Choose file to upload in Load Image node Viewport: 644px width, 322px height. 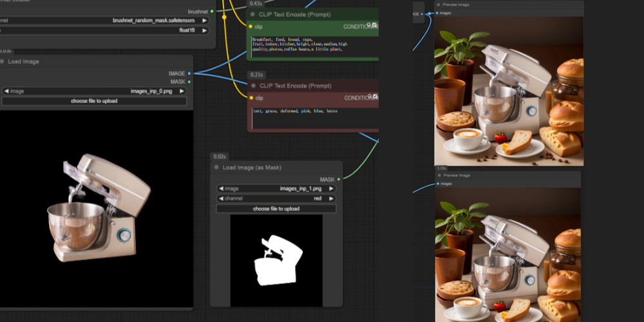pos(94,101)
